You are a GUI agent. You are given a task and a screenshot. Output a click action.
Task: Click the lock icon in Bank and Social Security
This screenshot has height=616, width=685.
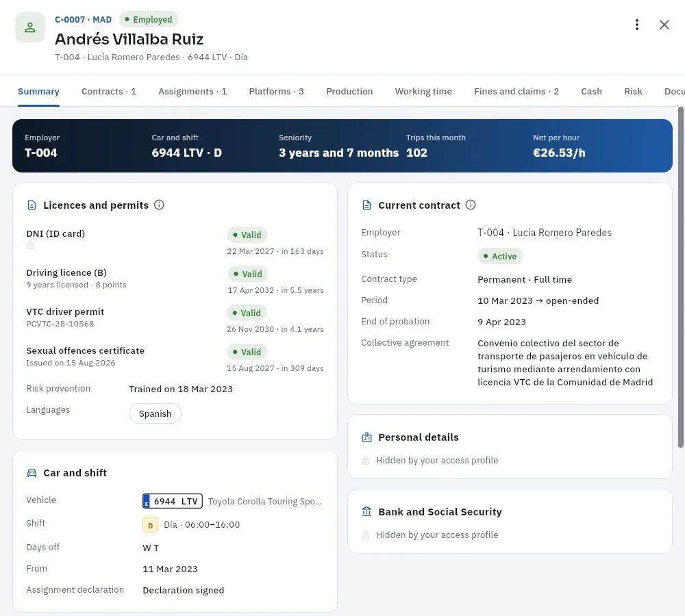(x=366, y=535)
